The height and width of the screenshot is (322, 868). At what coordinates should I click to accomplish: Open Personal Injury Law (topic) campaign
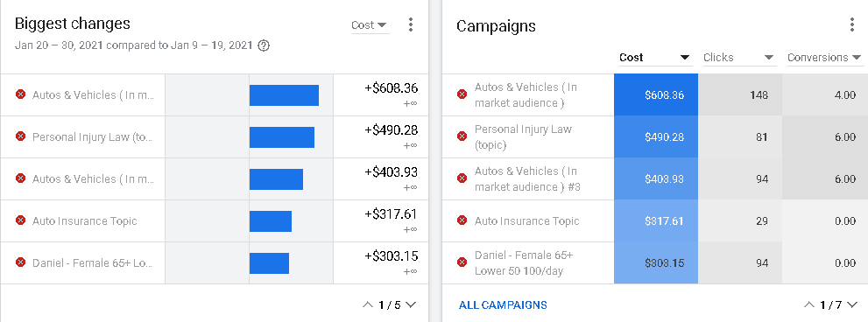[x=523, y=137]
